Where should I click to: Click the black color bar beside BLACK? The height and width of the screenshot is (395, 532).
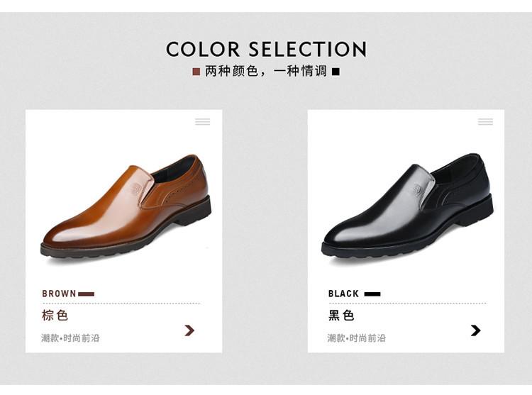click(372, 294)
